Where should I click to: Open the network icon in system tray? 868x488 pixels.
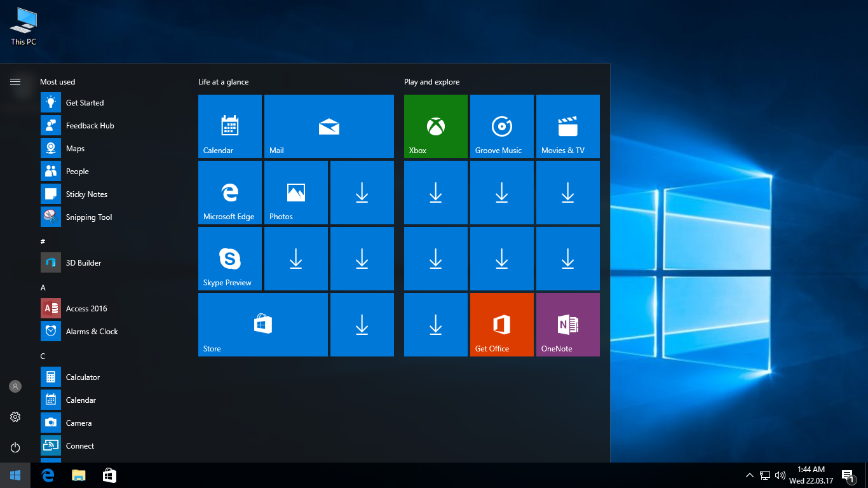click(765, 475)
